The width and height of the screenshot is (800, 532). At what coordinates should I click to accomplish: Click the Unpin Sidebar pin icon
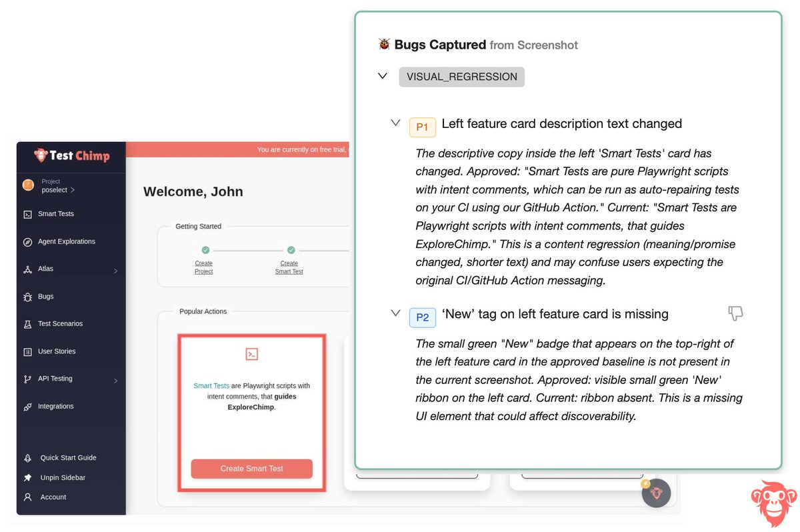(27, 478)
